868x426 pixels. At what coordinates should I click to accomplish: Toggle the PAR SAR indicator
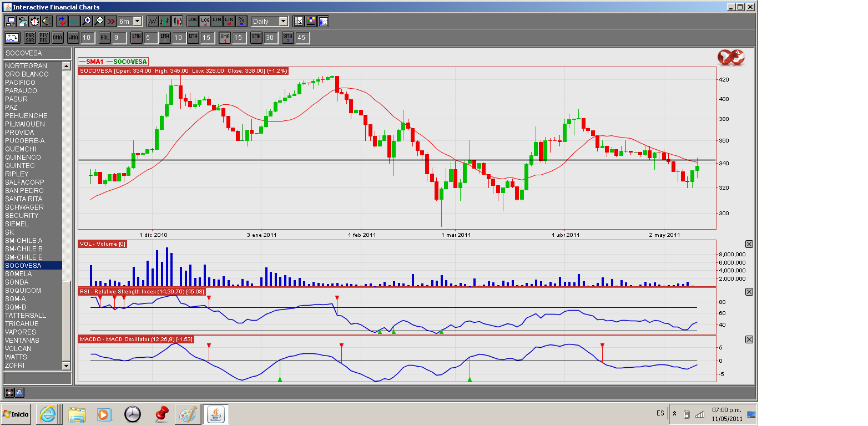pos(30,38)
